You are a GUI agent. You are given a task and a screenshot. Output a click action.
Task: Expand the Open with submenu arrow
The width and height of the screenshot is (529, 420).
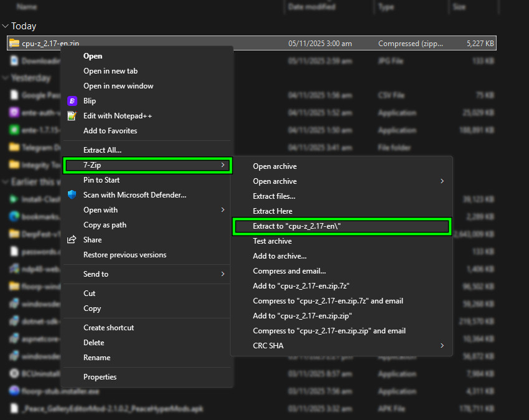point(222,210)
